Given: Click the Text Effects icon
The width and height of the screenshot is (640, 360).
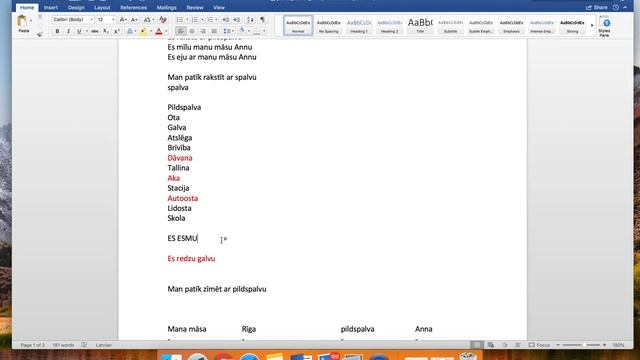Looking at the screenshot, I should (130, 31).
